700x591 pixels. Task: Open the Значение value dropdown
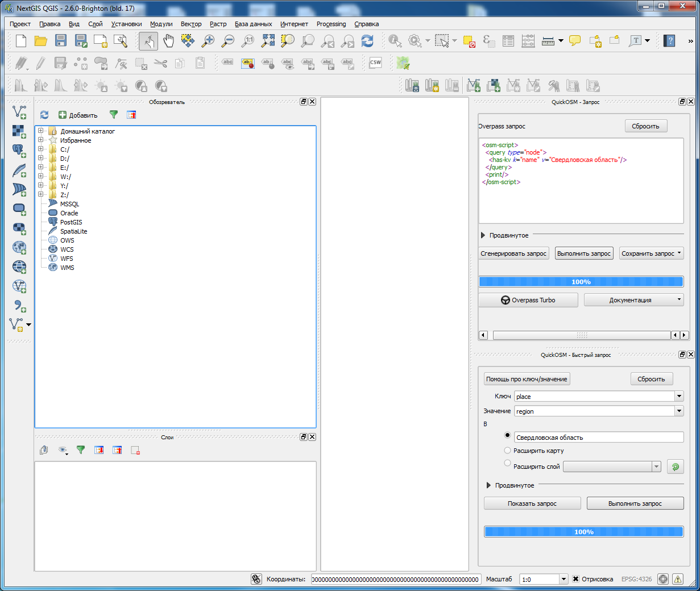click(679, 411)
